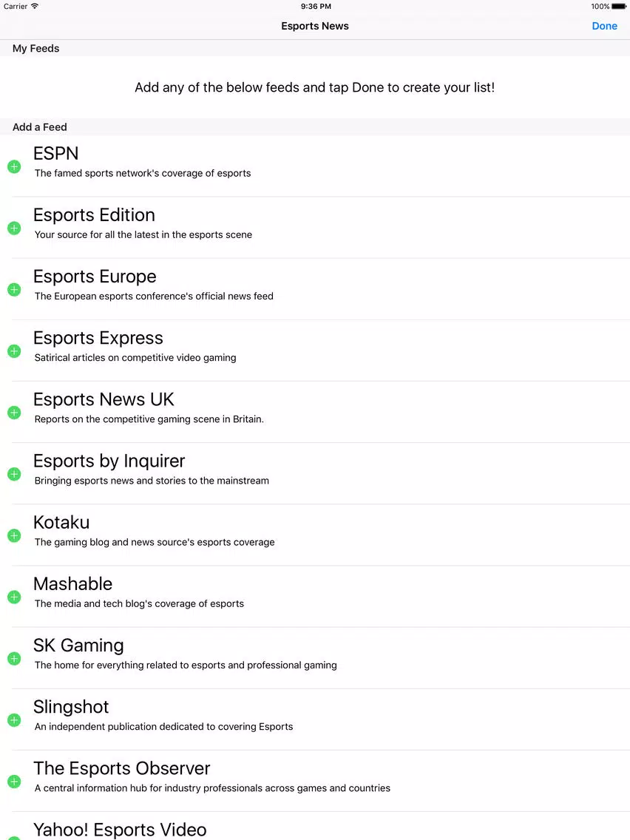Add Slingshot using the green plus icon
630x840 pixels.
pyautogui.click(x=14, y=720)
